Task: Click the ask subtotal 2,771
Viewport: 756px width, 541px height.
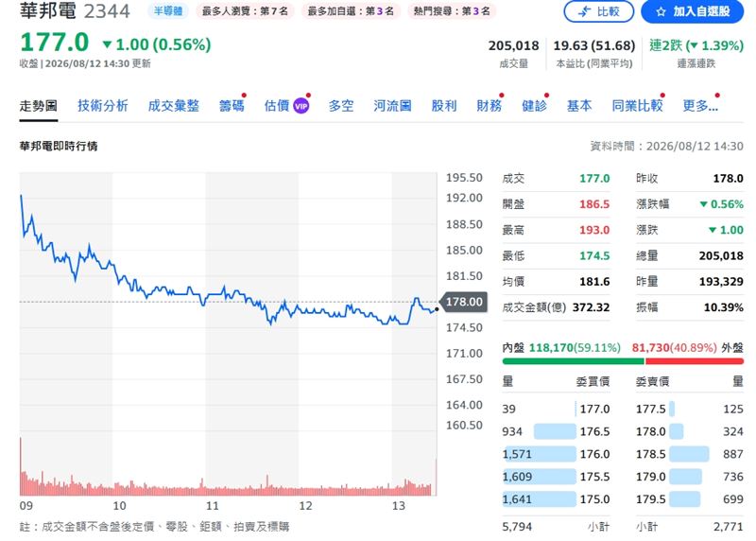Action: (x=729, y=527)
